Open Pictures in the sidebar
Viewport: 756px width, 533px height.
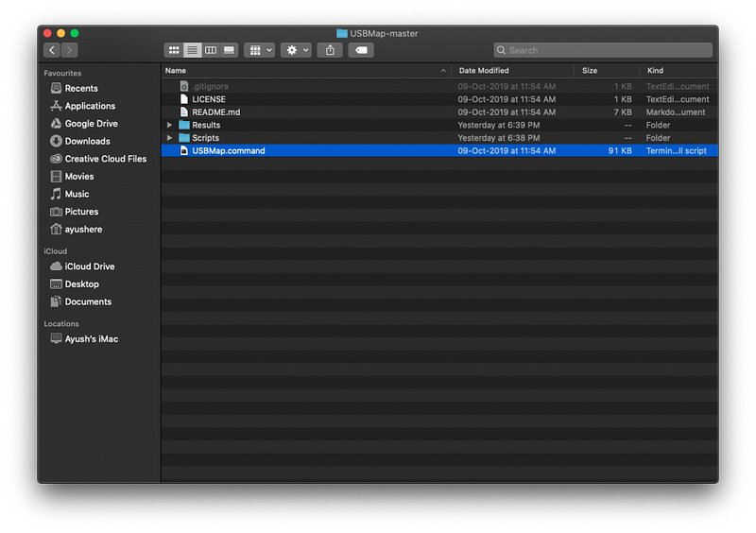[x=75, y=212]
